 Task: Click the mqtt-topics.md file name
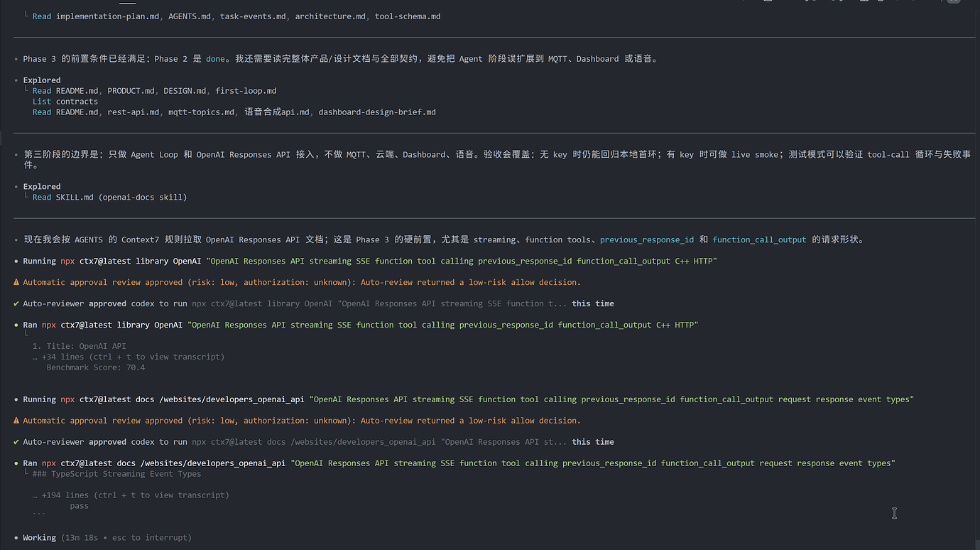click(201, 112)
